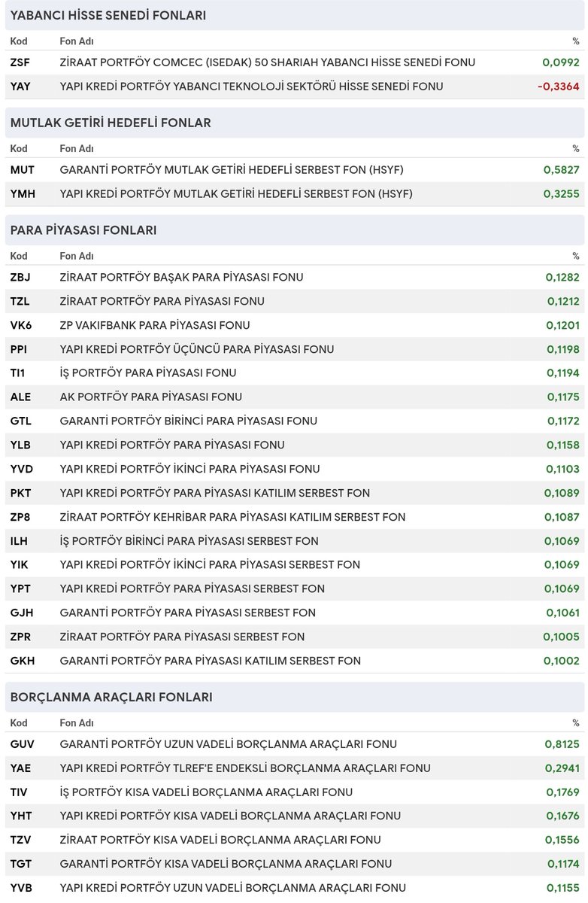Select fund code YMH
Screen dimensions: 588x903
click(x=23, y=194)
